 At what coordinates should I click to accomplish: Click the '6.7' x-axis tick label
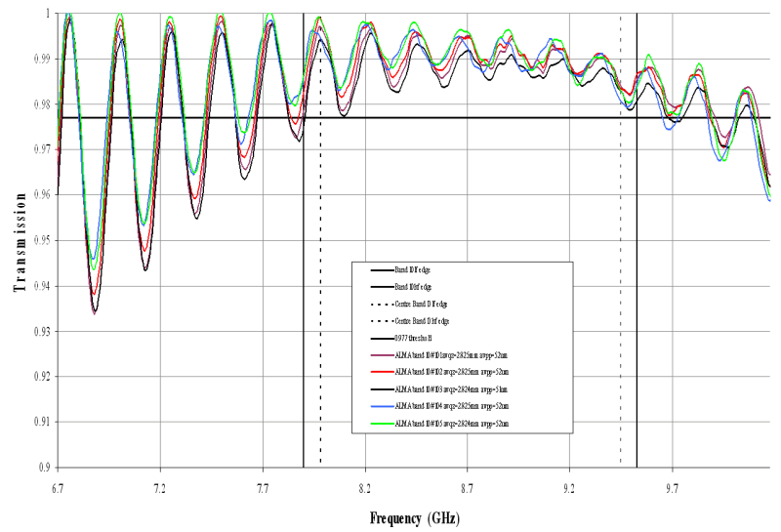(x=58, y=489)
